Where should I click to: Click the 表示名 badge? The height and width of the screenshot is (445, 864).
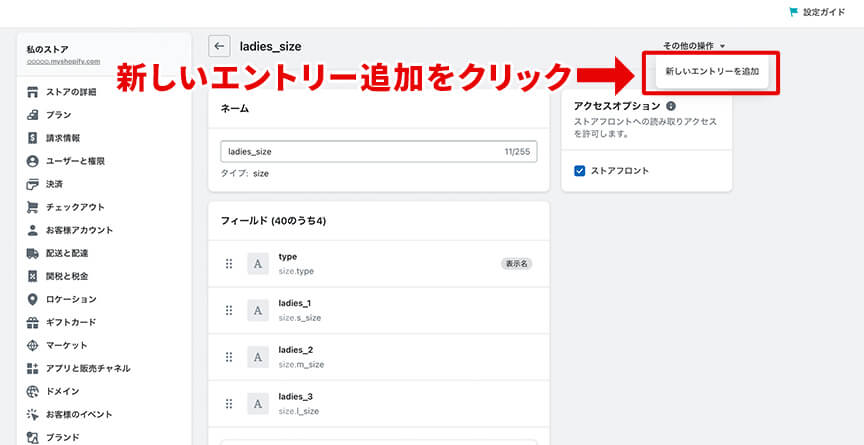(x=516, y=264)
